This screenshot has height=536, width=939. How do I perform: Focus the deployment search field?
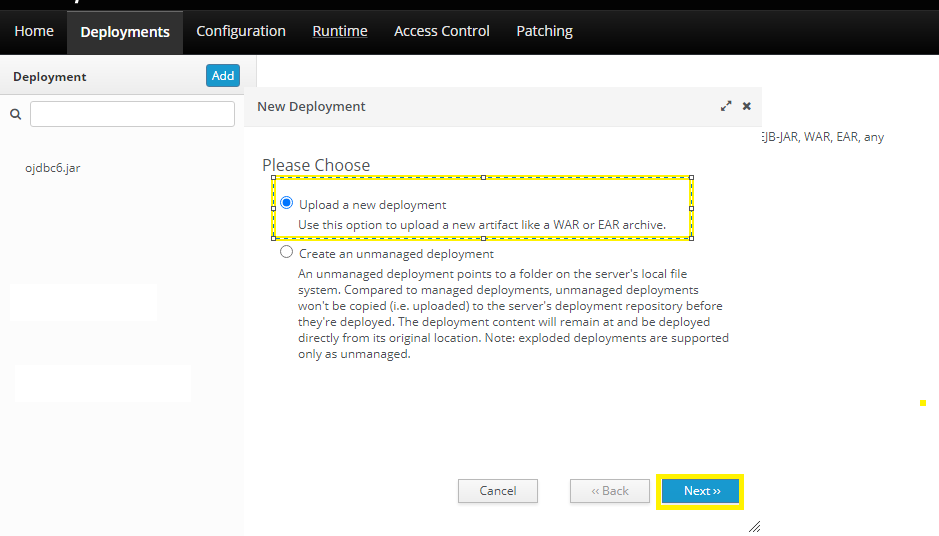[x=132, y=115]
